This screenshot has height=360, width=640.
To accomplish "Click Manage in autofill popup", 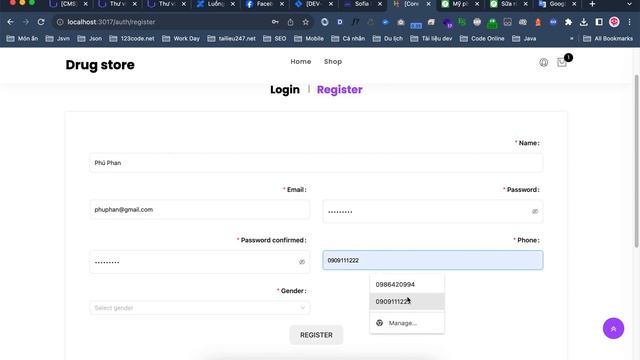I will (402, 323).
